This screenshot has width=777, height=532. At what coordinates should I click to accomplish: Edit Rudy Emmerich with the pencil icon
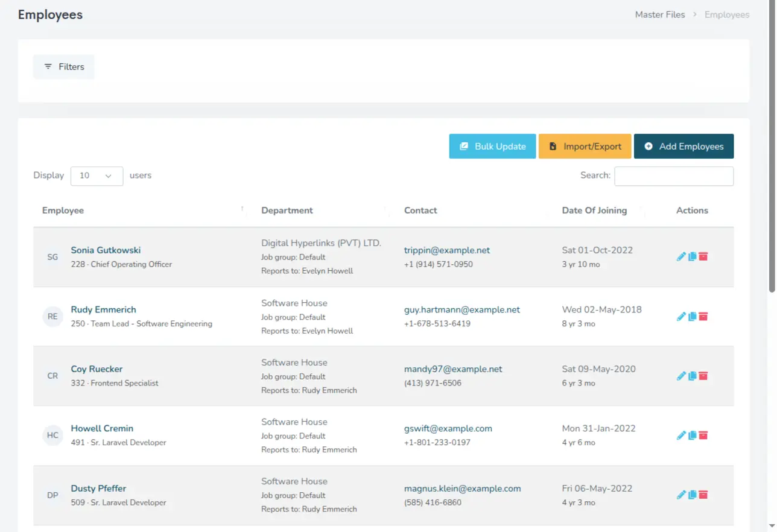tap(682, 317)
